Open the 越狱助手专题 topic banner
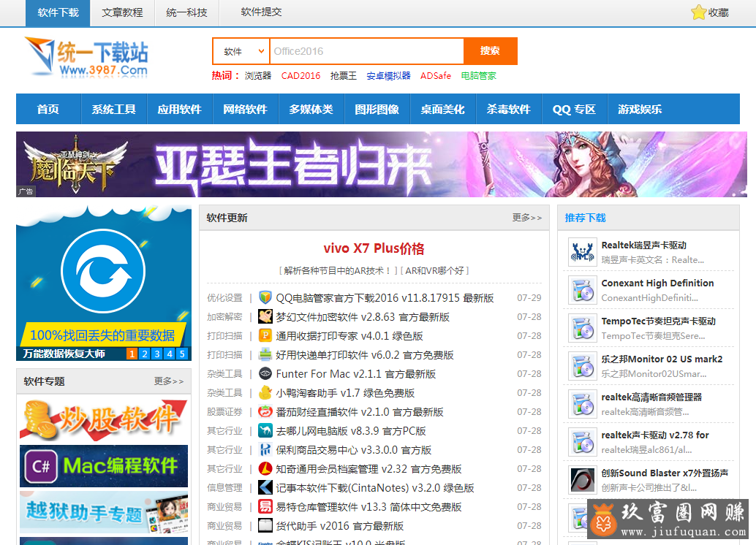Image resolution: width=756 pixels, height=545 pixels. (x=104, y=512)
